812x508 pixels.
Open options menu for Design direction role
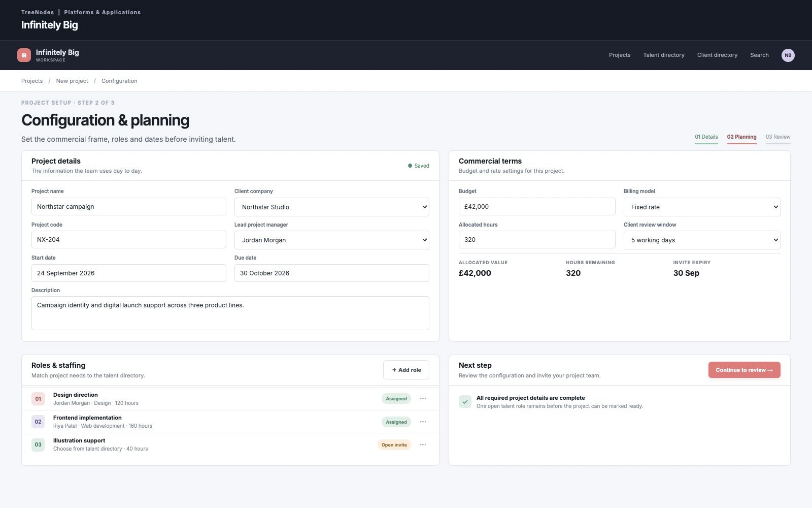click(423, 399)
